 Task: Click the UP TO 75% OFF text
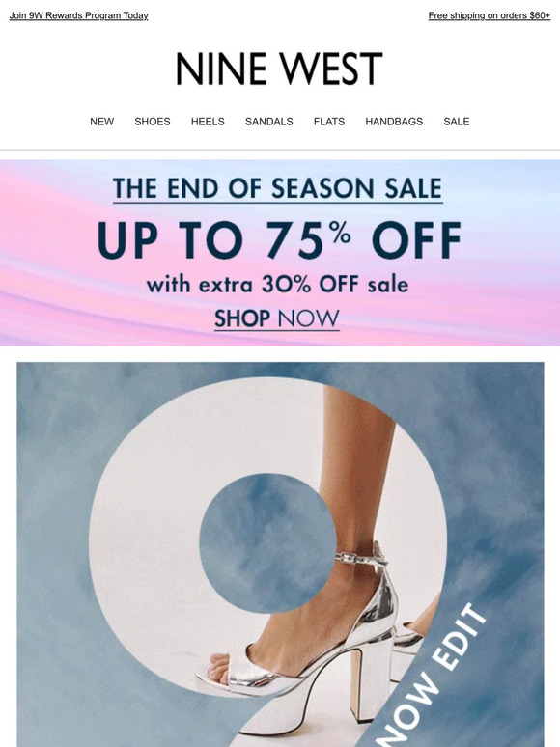(279, 239)
